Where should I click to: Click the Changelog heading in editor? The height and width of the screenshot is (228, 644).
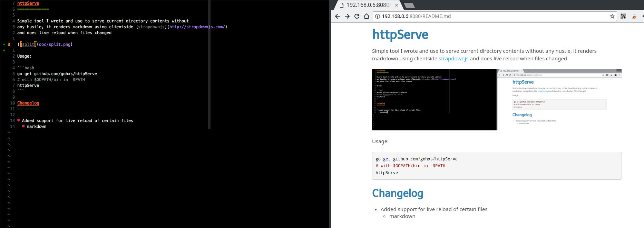click(x=28, y=103)
